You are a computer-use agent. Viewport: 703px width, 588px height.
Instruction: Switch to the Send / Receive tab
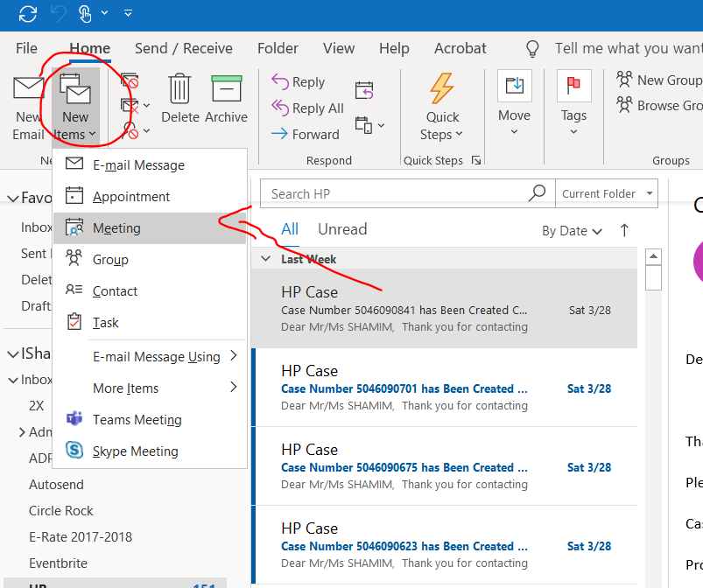pyautogui.click(x=184, y=48)
